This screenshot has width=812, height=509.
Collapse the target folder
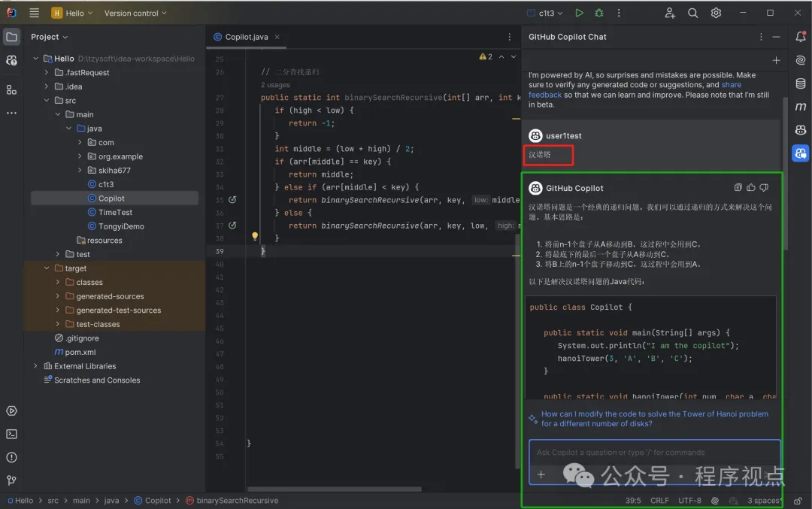(x=47, y=268)
